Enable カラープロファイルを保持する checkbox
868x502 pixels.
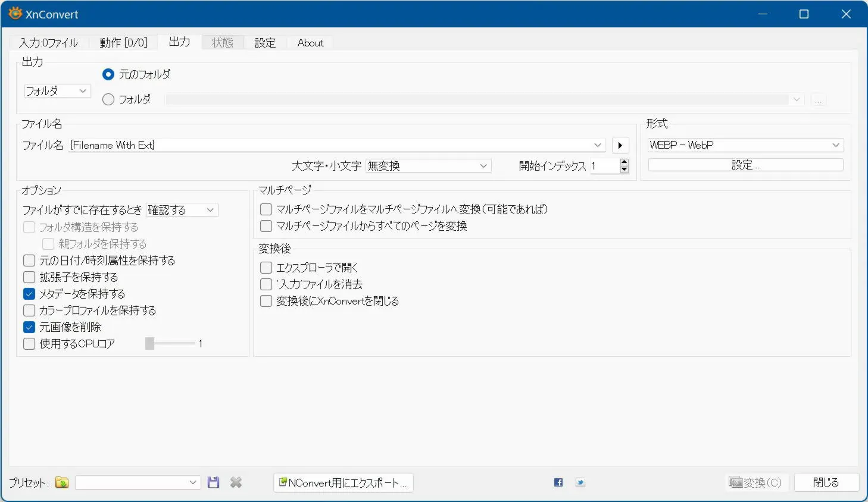pyautogui.click(x=29, y=310)
